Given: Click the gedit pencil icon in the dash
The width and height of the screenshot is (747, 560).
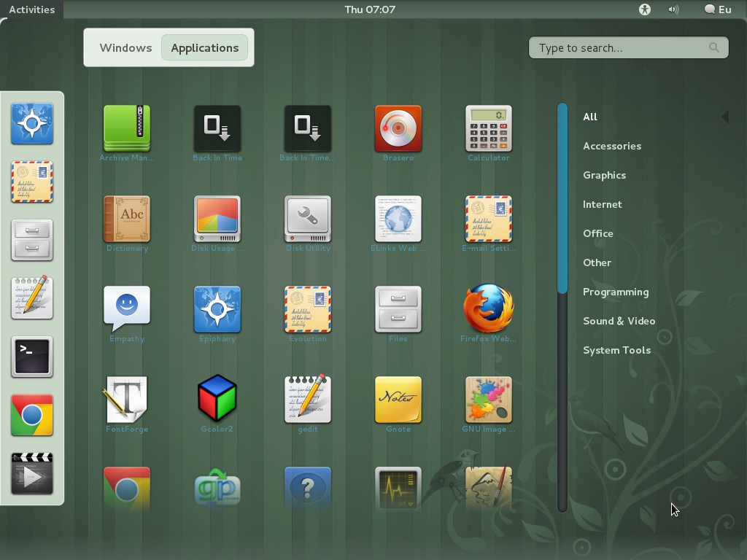Looking at the screenshot, I should point(32,298).
